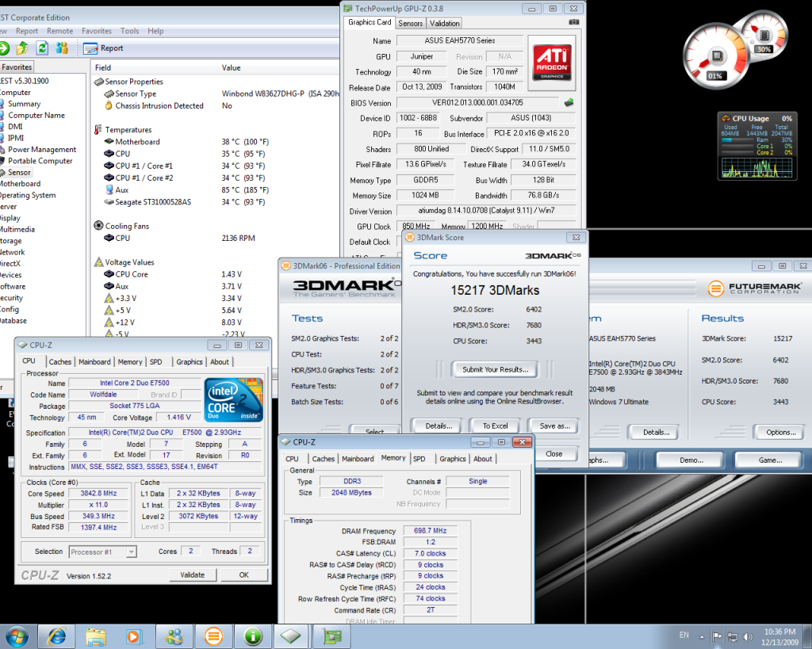The image size is (812, 649).
Task: Click the To Excel button
Action: (x=495, y=426)
